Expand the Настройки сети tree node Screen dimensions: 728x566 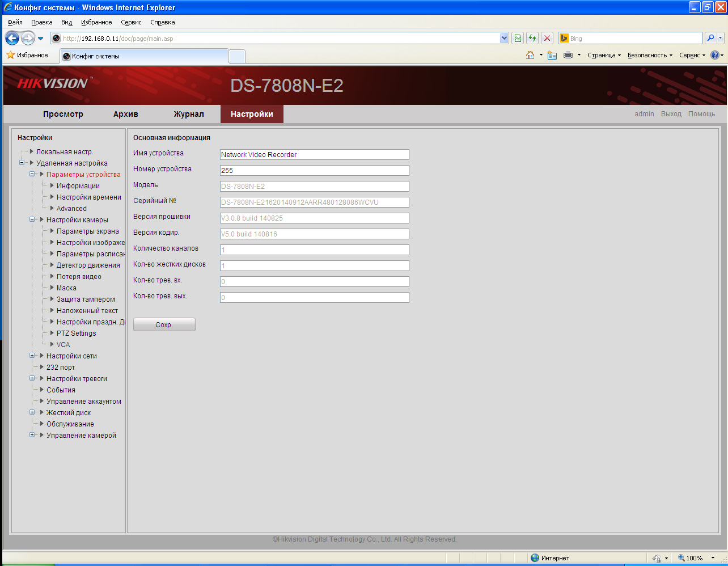click(x=32, y=356)
